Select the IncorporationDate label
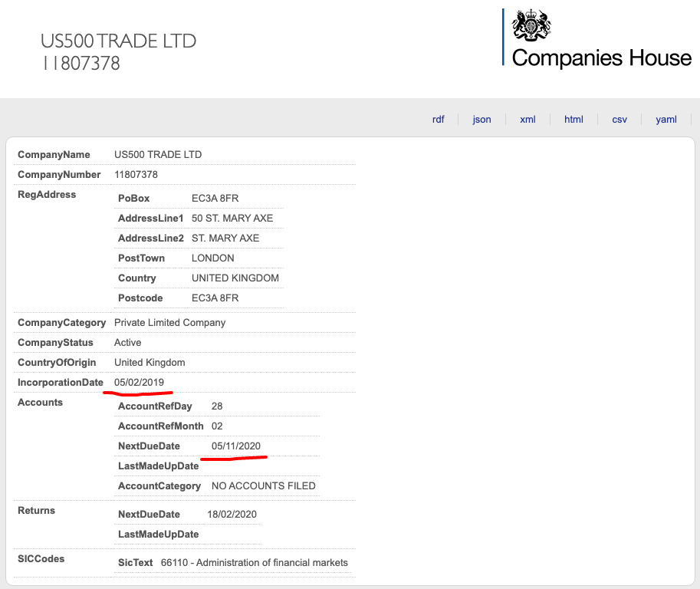The width and height of the screenshot is (700, 589). (x=61, y=383)
